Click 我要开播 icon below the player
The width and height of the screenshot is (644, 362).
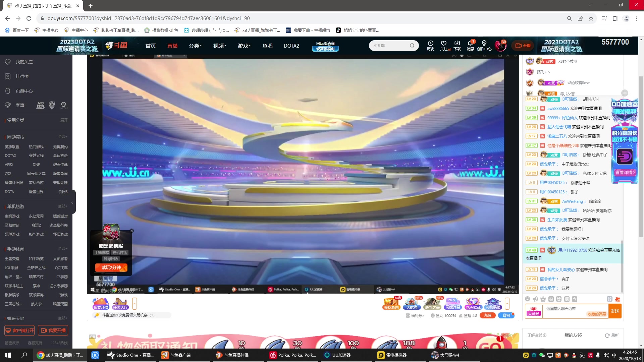[101, 304]
